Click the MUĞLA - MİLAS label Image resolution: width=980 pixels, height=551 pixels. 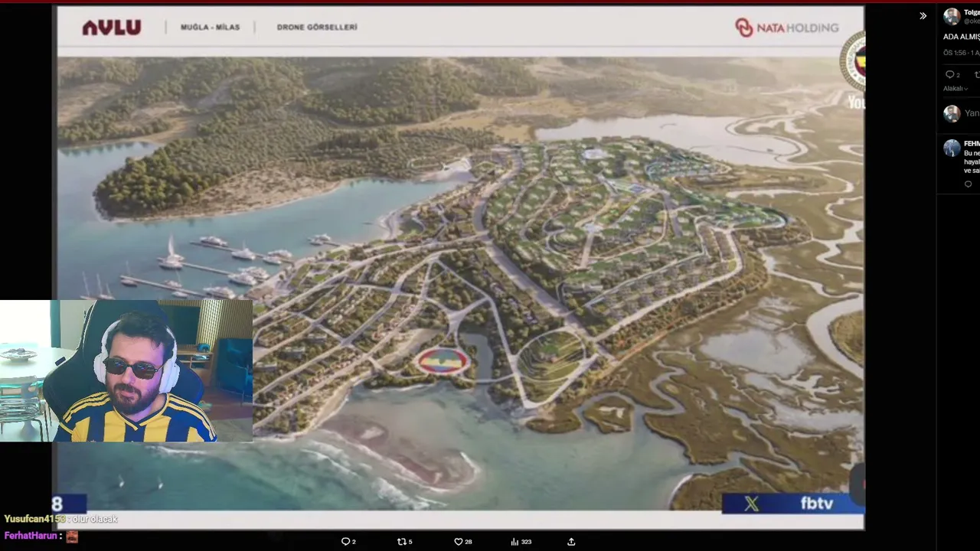(210, 28)
